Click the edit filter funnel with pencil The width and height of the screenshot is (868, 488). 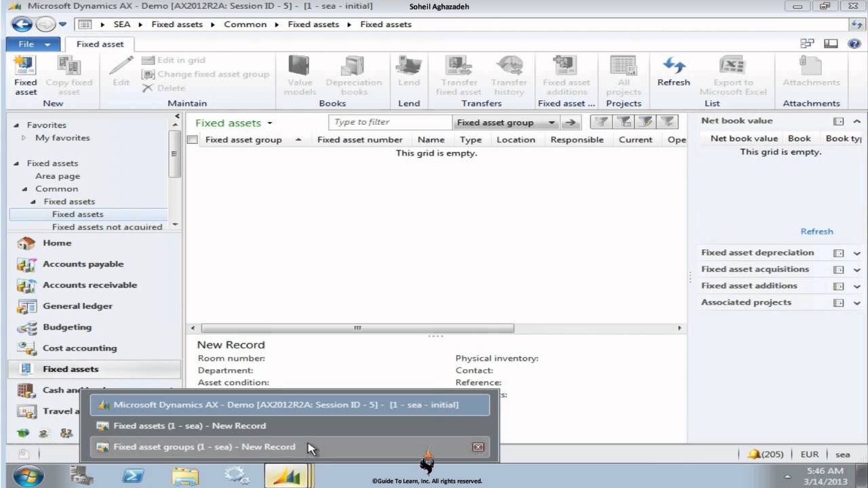646,122
